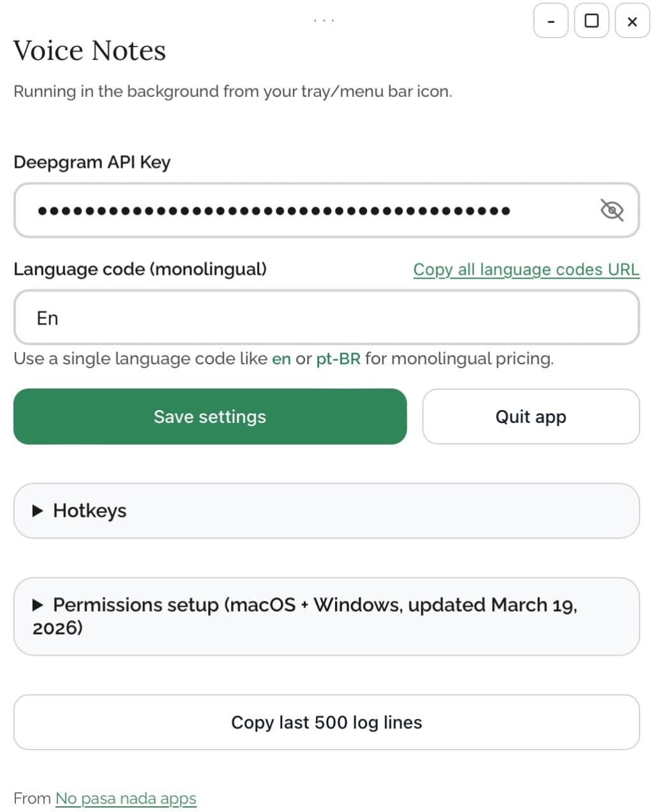
Task: Expand the Permissions setup section
Action: [x=326, y=616]
